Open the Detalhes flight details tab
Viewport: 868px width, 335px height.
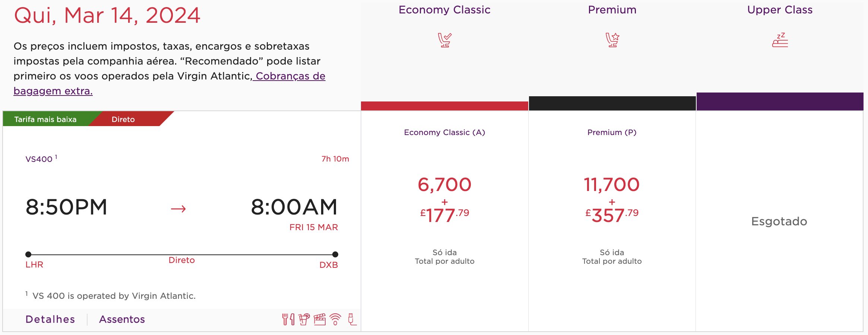pyautogui.click(x=50, y=319)
